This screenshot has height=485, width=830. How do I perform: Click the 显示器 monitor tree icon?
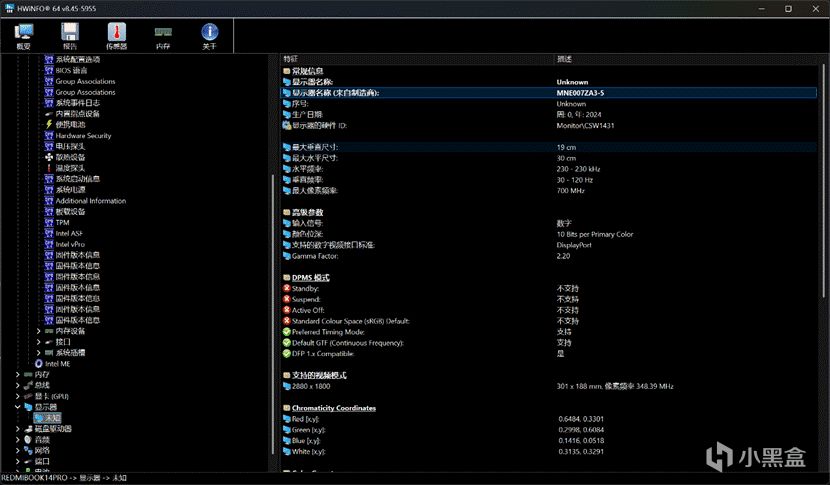pyautogui.click(x=28, y=407)
